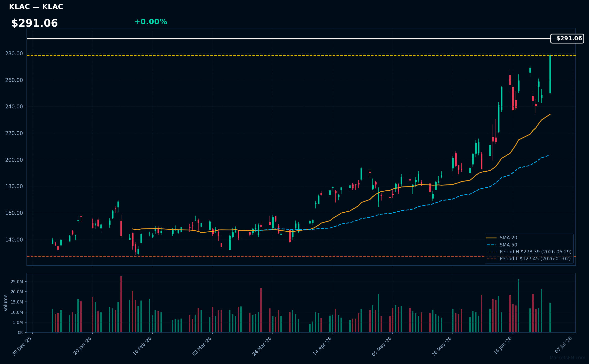
Task: Click the 140.00 price axis label
Action: point(14,240)
